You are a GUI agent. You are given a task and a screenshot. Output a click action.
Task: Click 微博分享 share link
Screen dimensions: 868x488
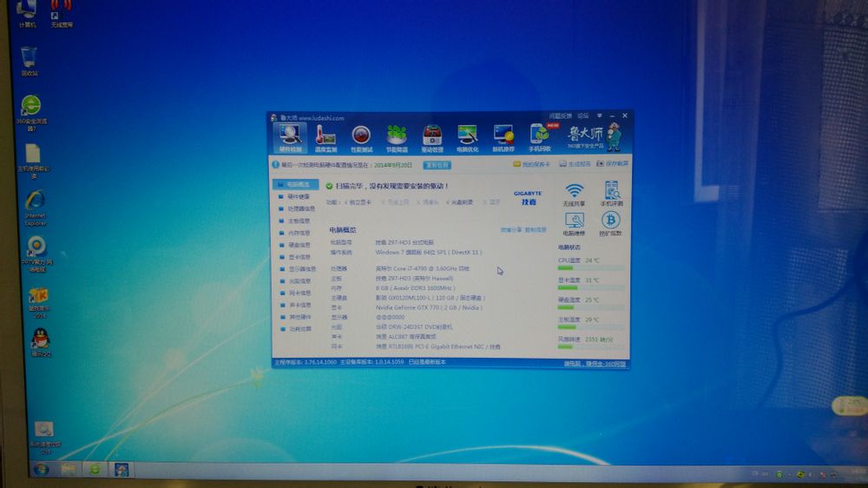(x=511, y=230)
